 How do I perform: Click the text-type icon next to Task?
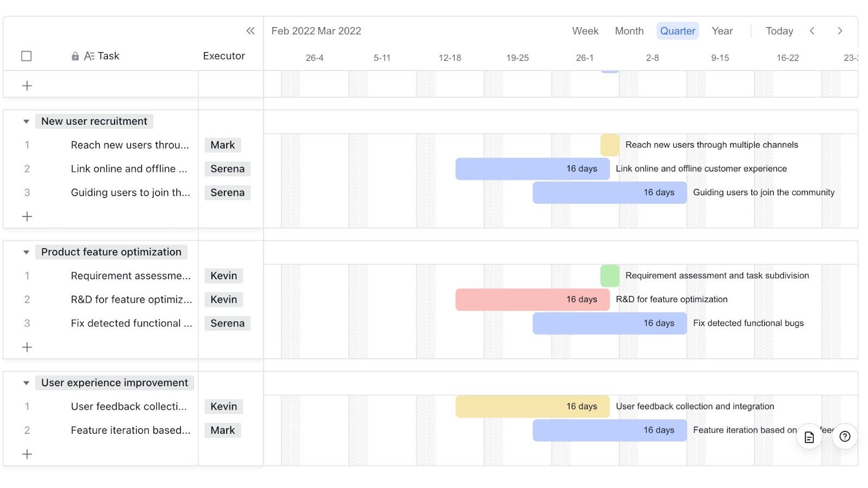coord(90,56)
